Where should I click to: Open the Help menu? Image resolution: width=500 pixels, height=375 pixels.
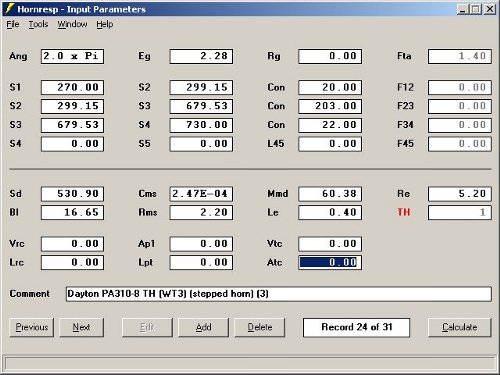click(105, 24)
